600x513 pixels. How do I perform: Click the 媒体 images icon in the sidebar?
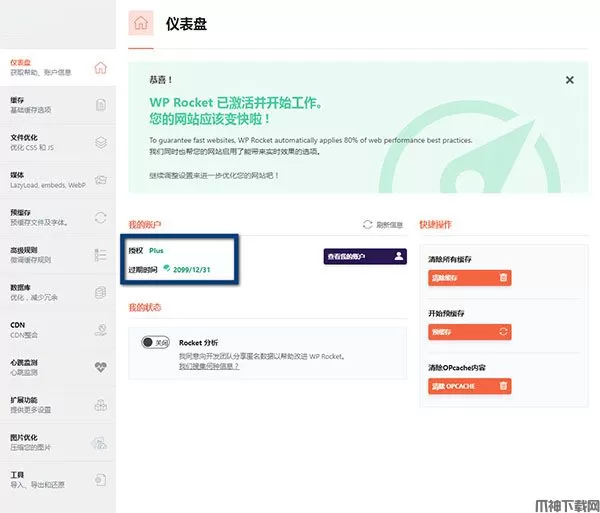click(101, 180)
